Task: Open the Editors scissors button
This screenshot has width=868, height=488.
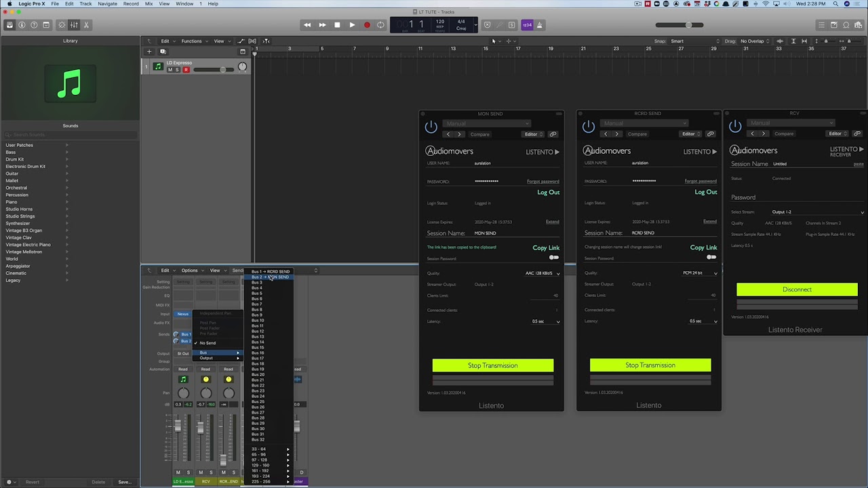Action: (x=86, y=25)
